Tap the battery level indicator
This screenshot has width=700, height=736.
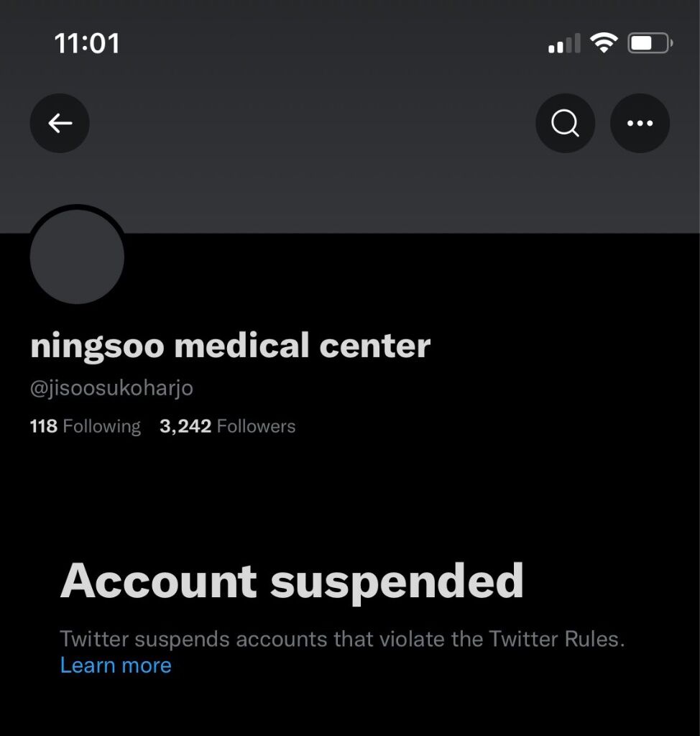(x=650, y=43)
